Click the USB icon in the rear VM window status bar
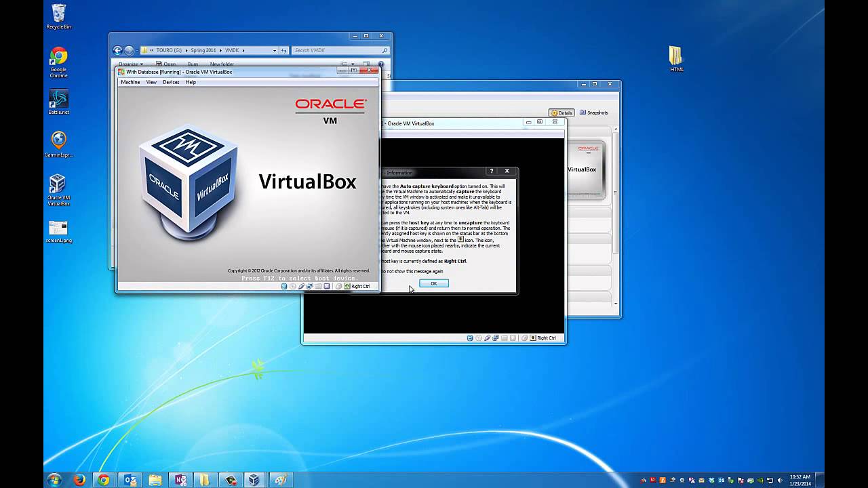The width and height of the screenshot is (868, 488). [x=487, y=338]
